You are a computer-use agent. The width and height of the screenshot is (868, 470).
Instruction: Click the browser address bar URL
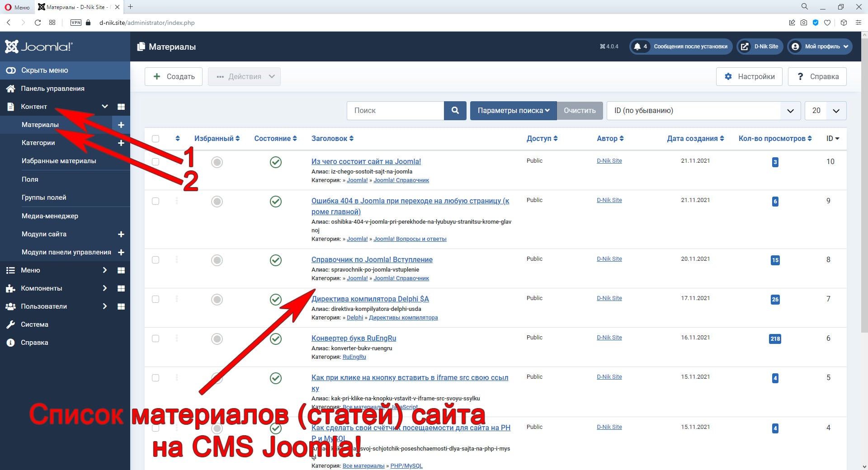(x=147, y=23)
